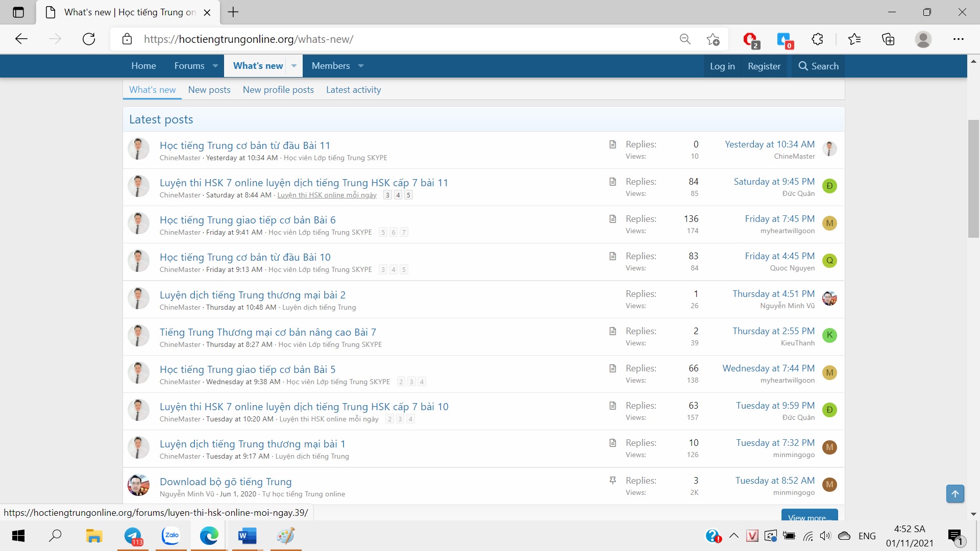Click the View more button

coord(809,516)
